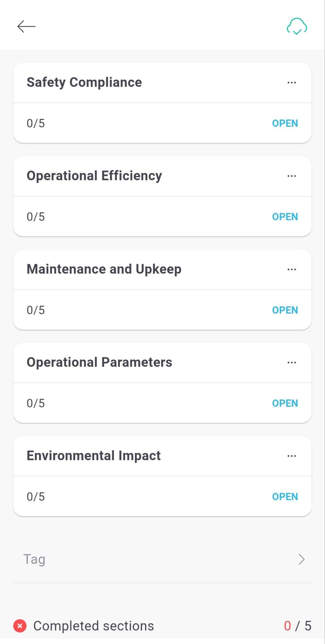Open the Environmental Impact section
325x644 pixels.
tap(285, 497)
